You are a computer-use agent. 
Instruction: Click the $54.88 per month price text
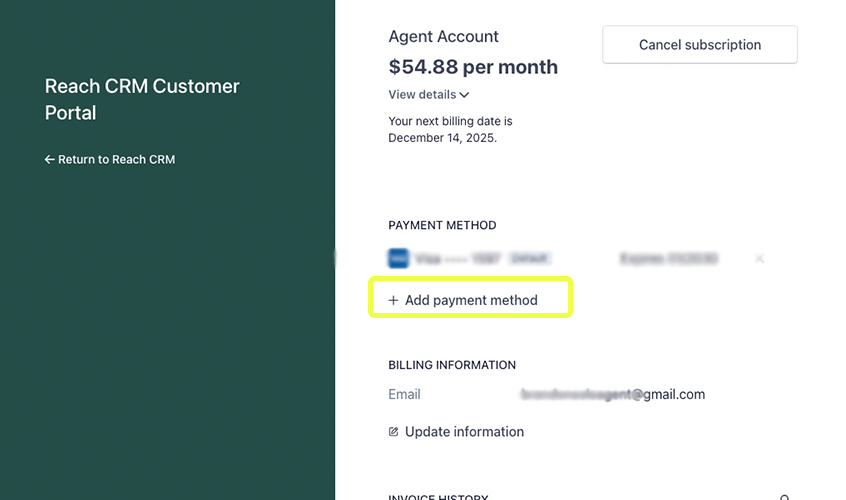[473, 67]
